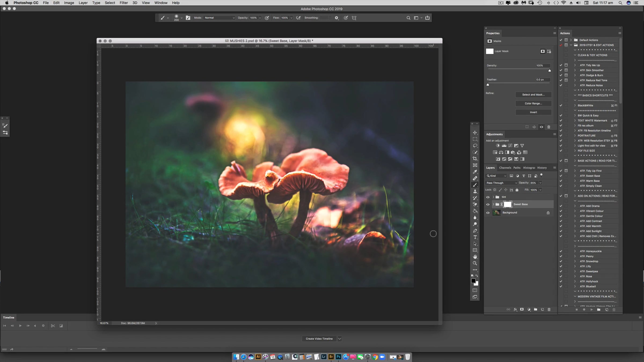This screenshot has width=644, height=362.
Task: Add a Curves adjustment layer
Action: coord(510,146)
